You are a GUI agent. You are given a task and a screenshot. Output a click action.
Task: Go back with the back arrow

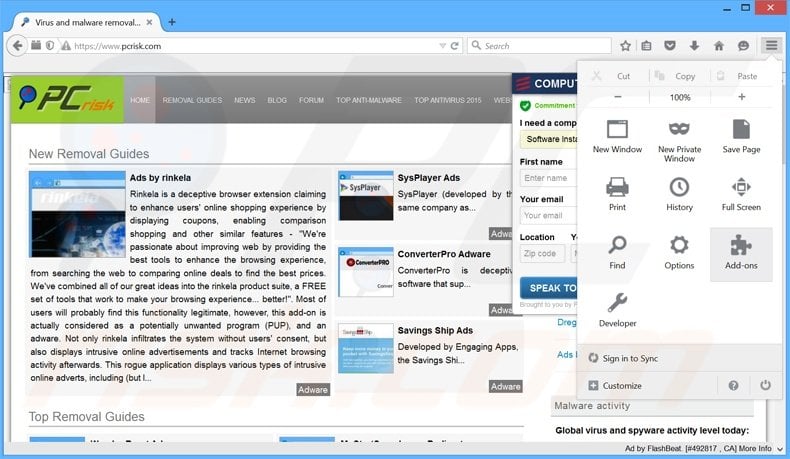(x=17, y=46)
